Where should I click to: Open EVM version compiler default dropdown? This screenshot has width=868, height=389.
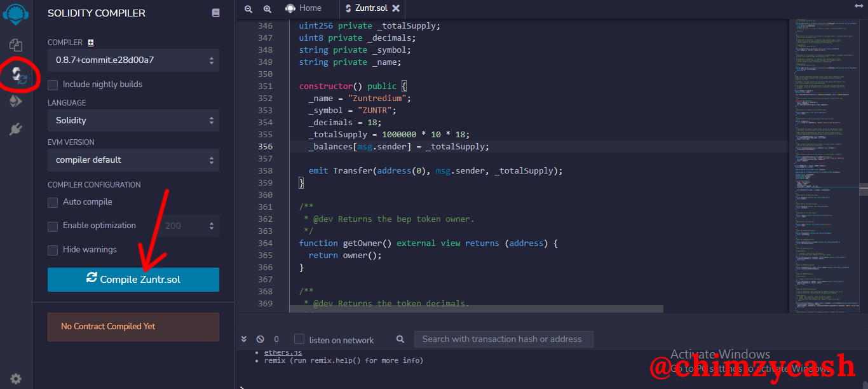click(133, 160)
